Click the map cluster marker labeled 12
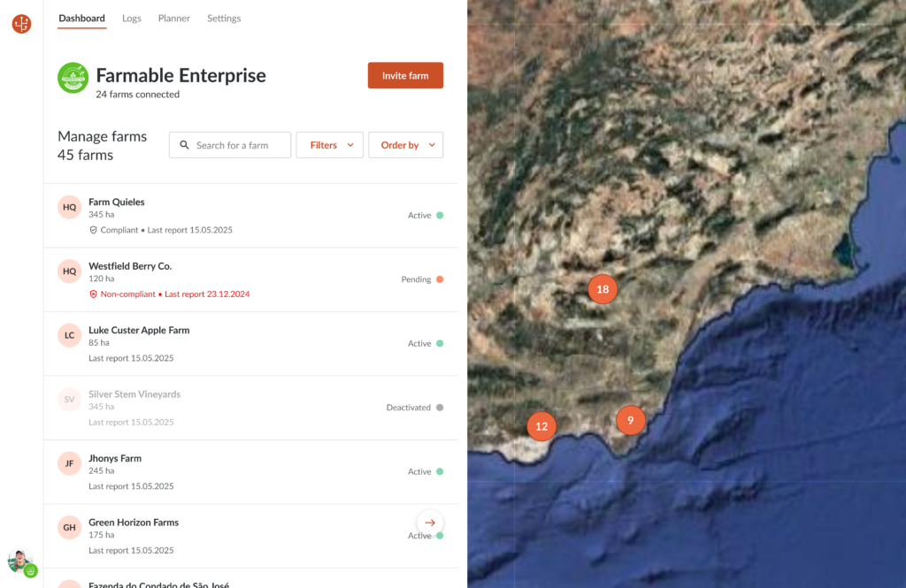 click(541, 427)
